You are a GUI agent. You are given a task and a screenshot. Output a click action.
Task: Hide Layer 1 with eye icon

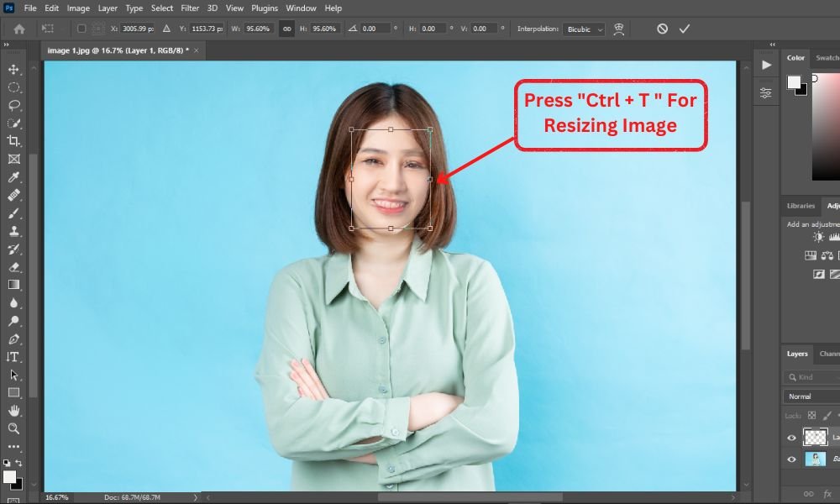point(791,438)
